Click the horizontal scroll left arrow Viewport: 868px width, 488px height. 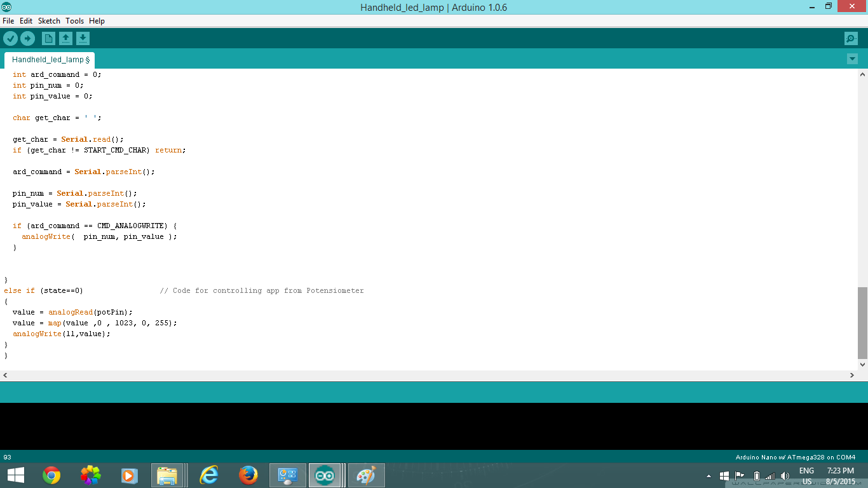[5, 376]
